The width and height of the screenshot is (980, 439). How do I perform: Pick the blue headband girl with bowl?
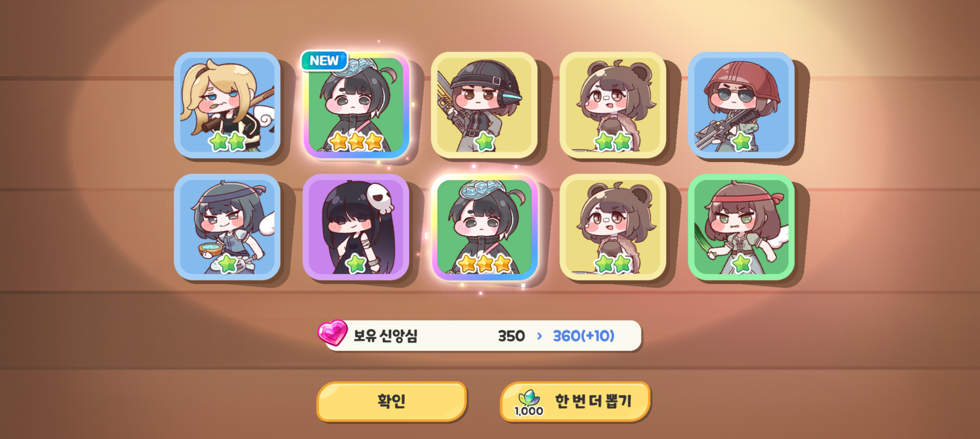pyautogui.click(x=227, y=227)
